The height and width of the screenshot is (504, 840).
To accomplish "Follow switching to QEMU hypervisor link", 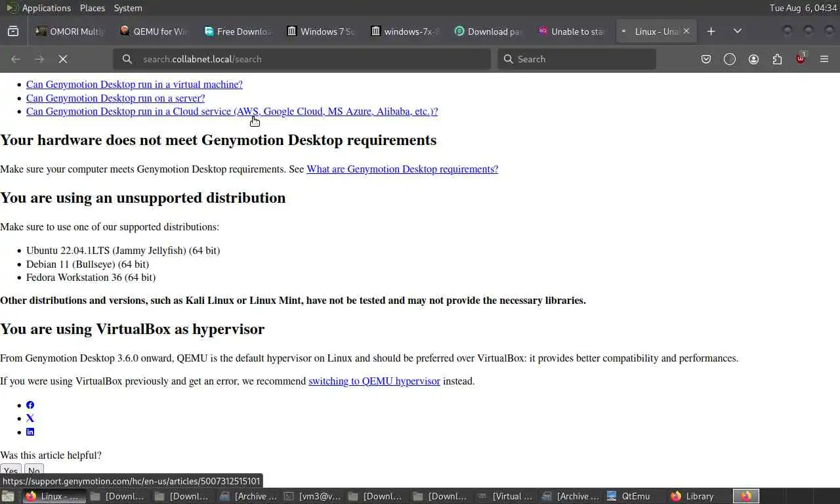I will point(374,381).
